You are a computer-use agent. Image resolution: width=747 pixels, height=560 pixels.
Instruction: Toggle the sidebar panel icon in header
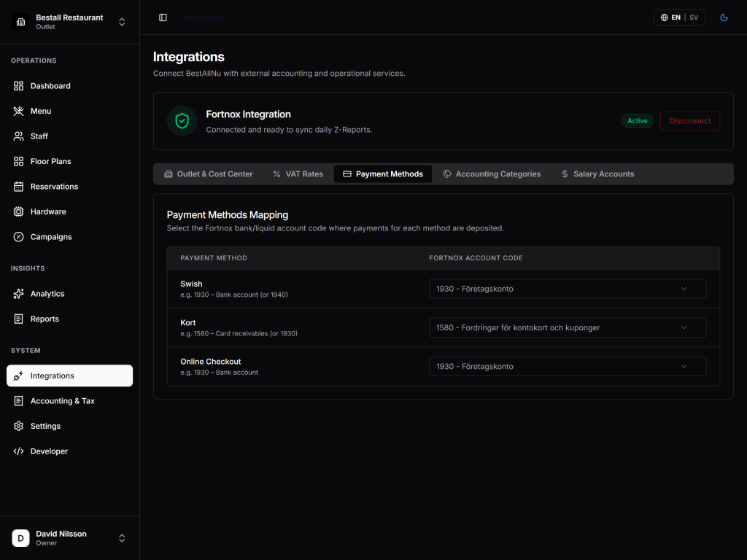pyautogui.click(x=163, y=17)
